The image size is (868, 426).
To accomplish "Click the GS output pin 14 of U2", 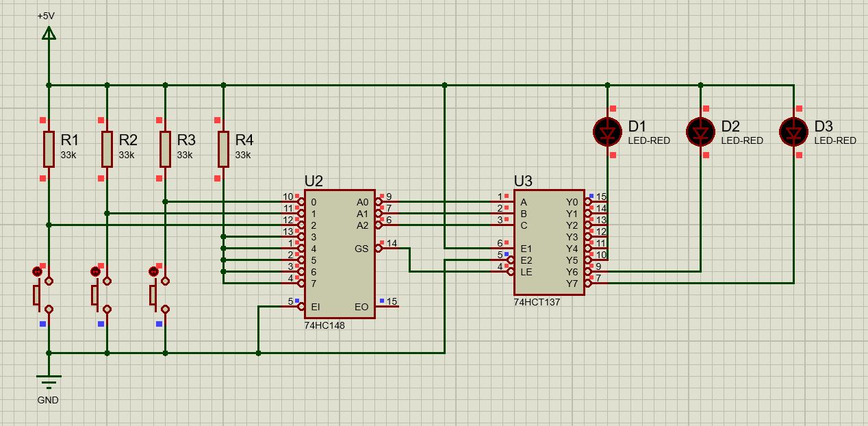I will [x=387, y=248].
